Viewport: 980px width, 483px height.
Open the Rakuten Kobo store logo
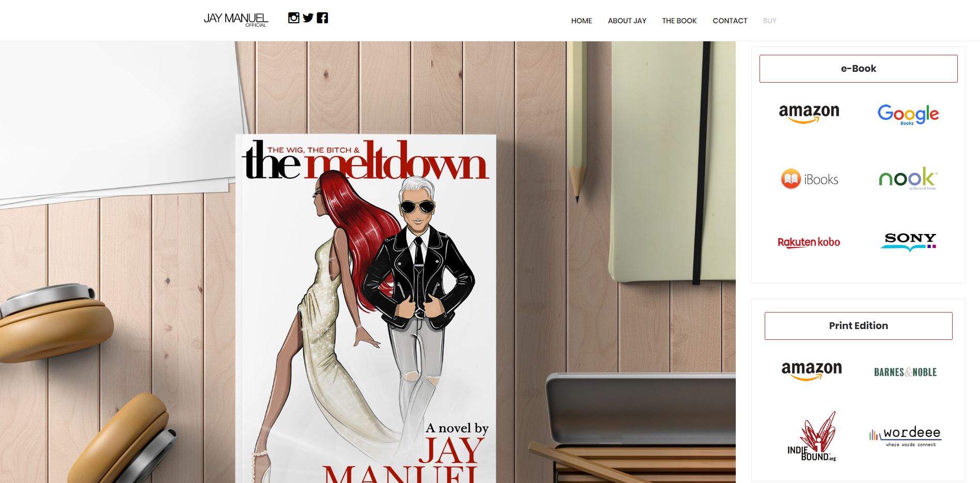click(809, 242)
